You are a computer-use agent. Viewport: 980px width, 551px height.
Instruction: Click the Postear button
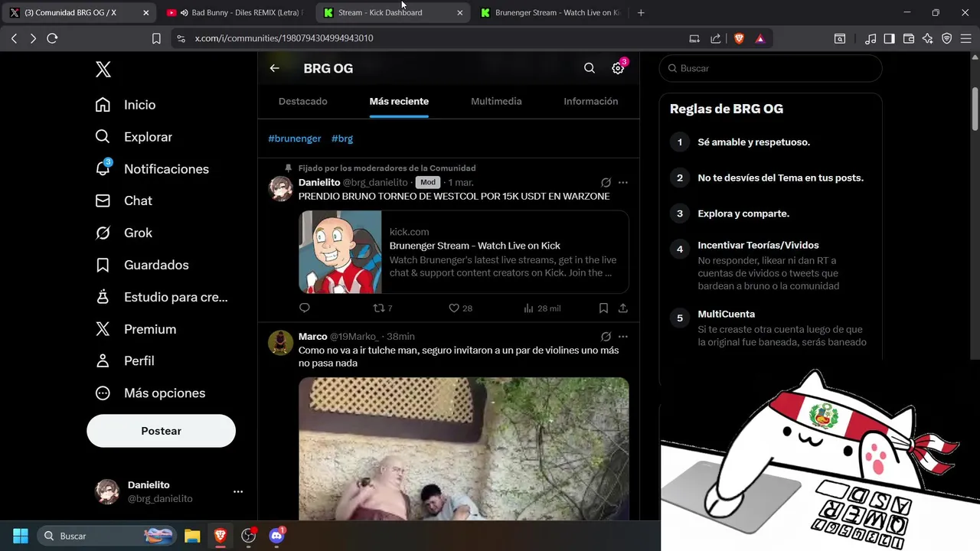click(161, 431)
